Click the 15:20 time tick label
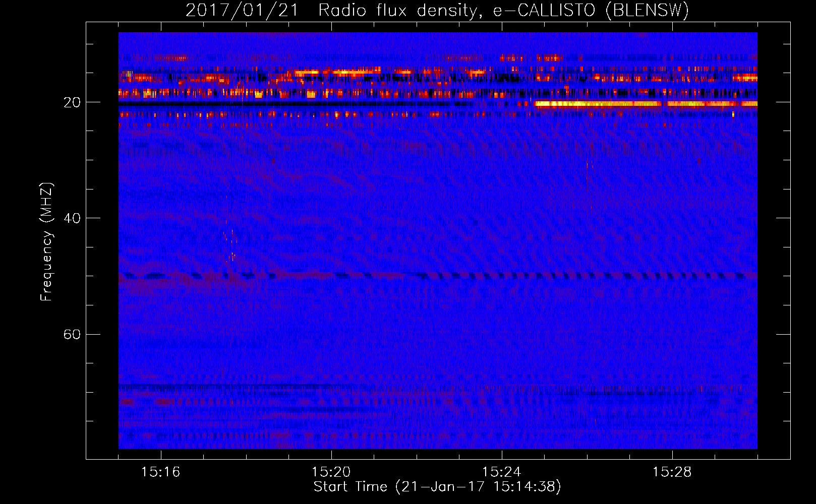The image size is (816, 504). click(x=331, y=472)
